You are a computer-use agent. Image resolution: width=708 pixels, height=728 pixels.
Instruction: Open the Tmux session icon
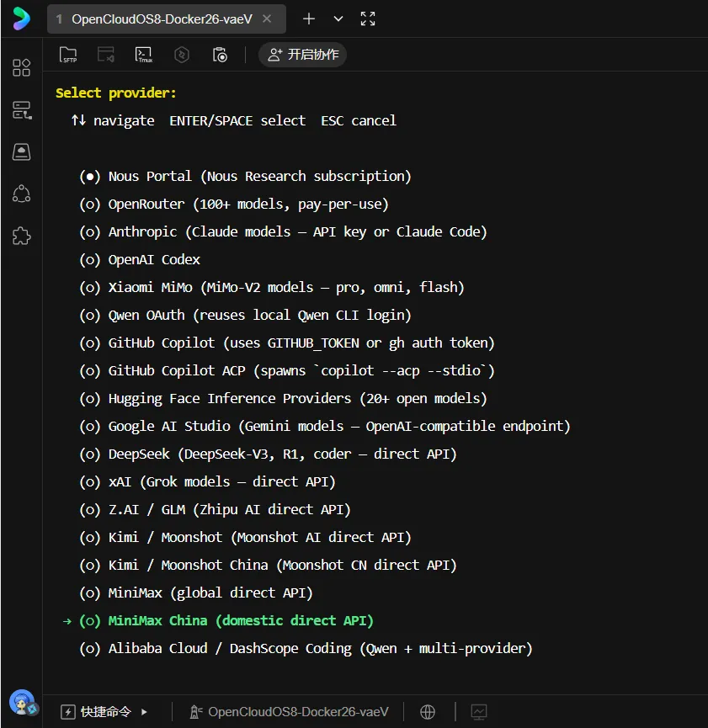pos(144,55)
